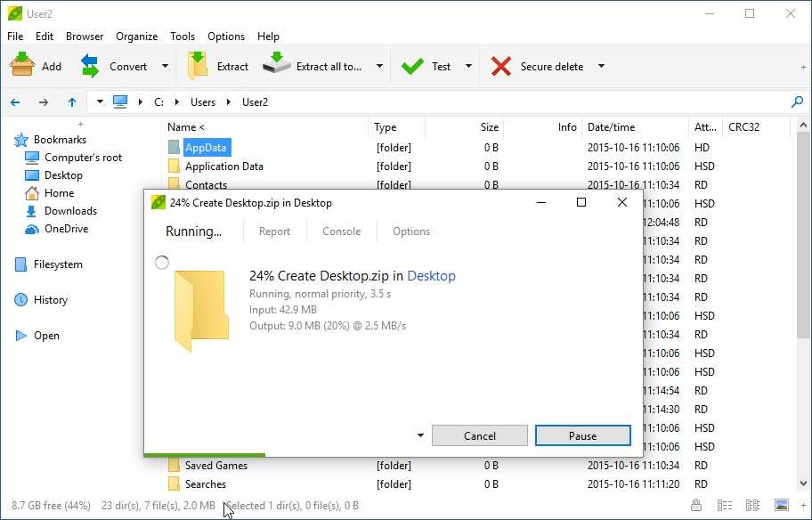Open the blue Desktop link in dialog
The width and height of the screenshot is (812, 520).
click(x=431, y=276)
